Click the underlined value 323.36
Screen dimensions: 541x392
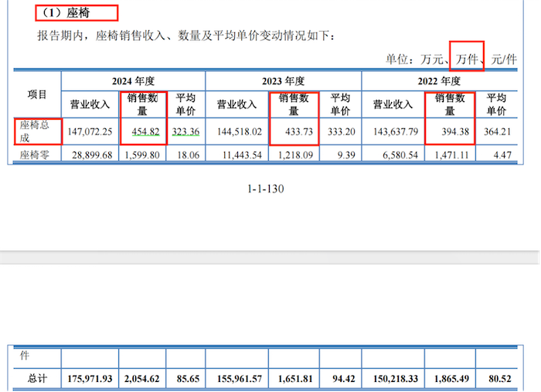coord(185,131)
